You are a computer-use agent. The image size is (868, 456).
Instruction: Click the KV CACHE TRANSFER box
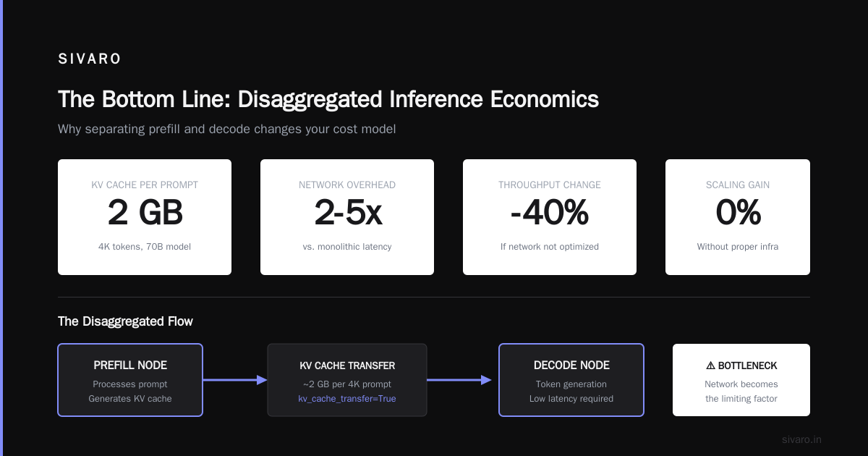tap(347, 380)
